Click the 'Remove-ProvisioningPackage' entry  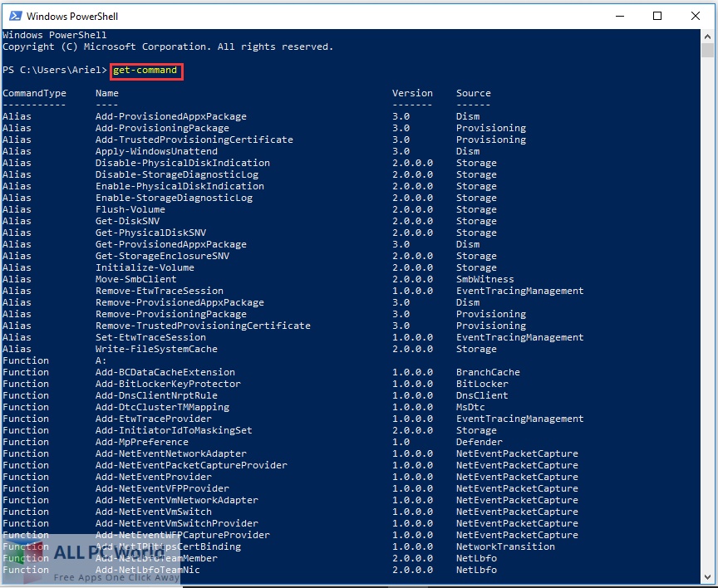pos(171,315)
